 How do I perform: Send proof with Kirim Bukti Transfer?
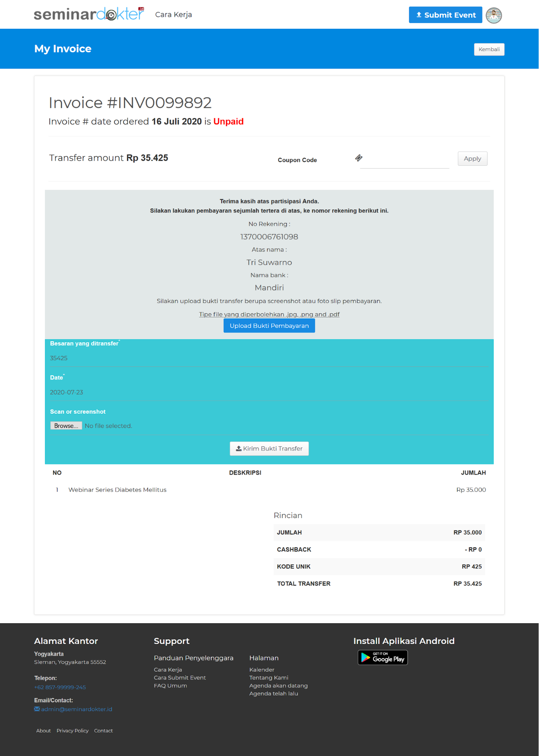(269, 449)
